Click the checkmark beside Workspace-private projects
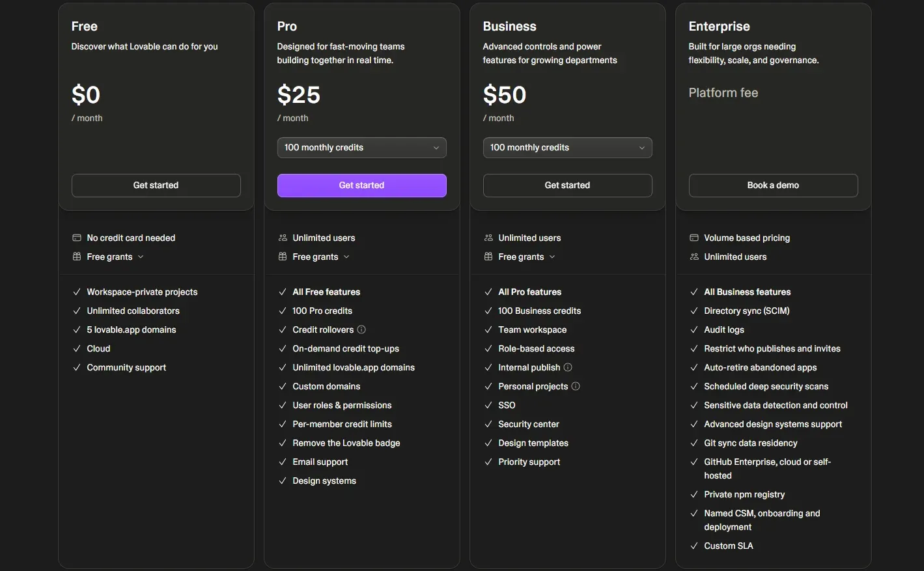The height and width of the screenshot is (571, 924). coord(77,292)
